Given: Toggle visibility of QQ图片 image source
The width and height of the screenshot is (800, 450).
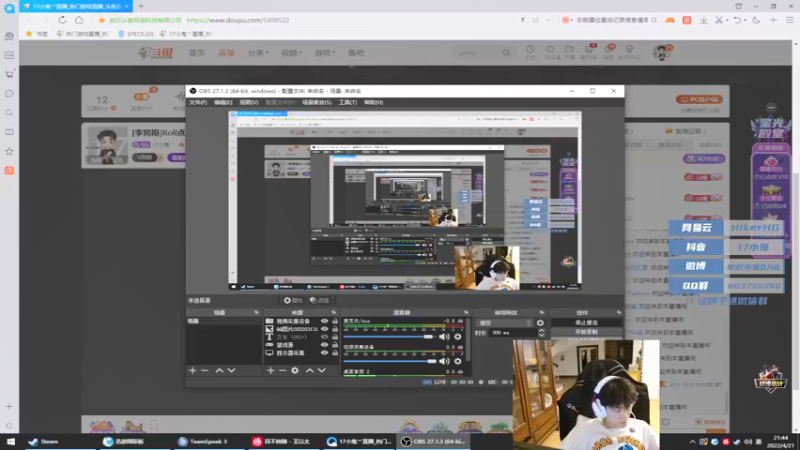Looking at the screenshot, I should tap(324, 329).
